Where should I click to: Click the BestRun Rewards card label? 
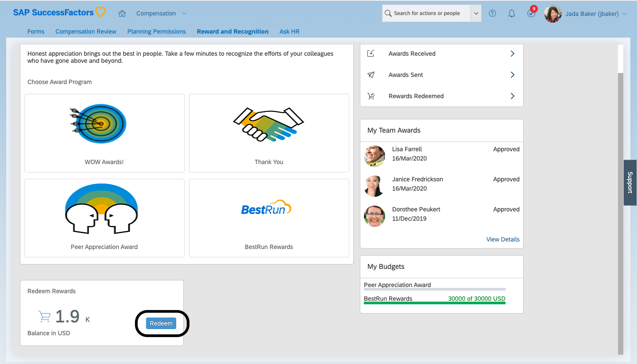269,247
